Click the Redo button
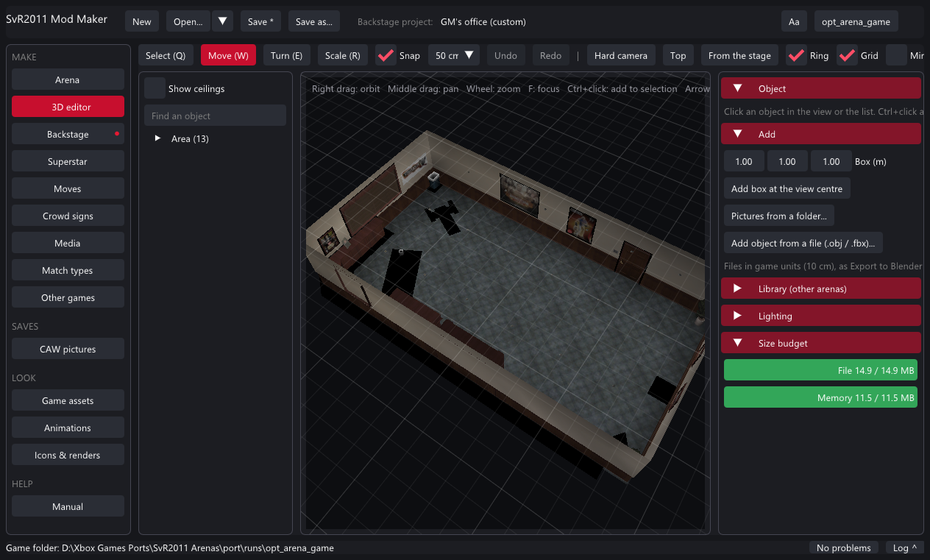This screenshot has height=560, width=930. 551,55
